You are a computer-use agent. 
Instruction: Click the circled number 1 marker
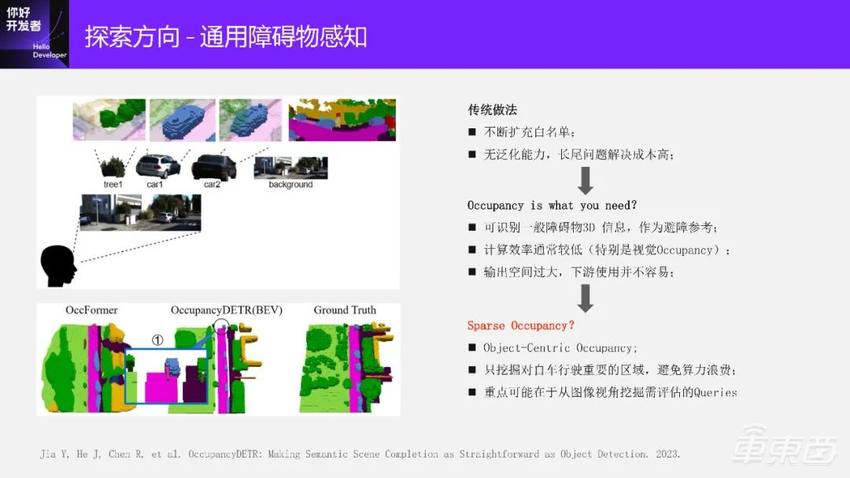click(x=157, y=338)
